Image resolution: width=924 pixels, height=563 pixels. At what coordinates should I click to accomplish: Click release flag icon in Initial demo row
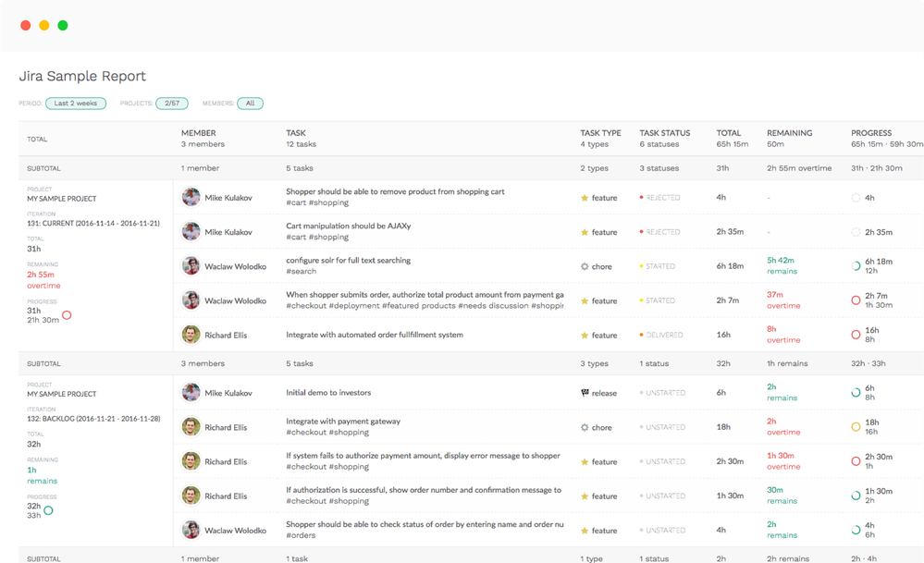585,393
